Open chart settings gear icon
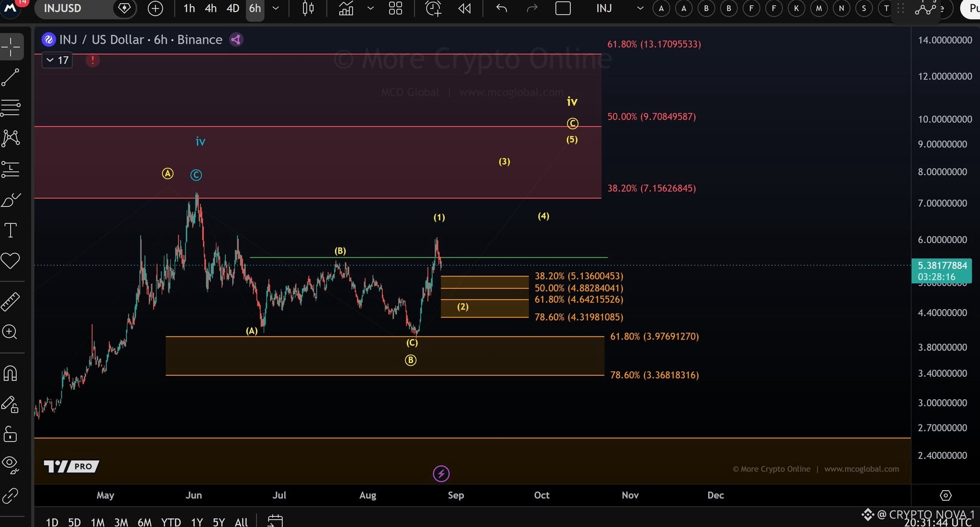Screen dimensions: 980x527 pyautogui.click(x=946, y=495)
